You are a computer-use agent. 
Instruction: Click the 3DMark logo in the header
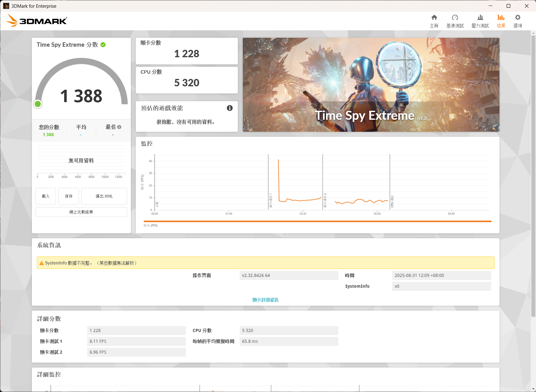[x=36, y=20]
